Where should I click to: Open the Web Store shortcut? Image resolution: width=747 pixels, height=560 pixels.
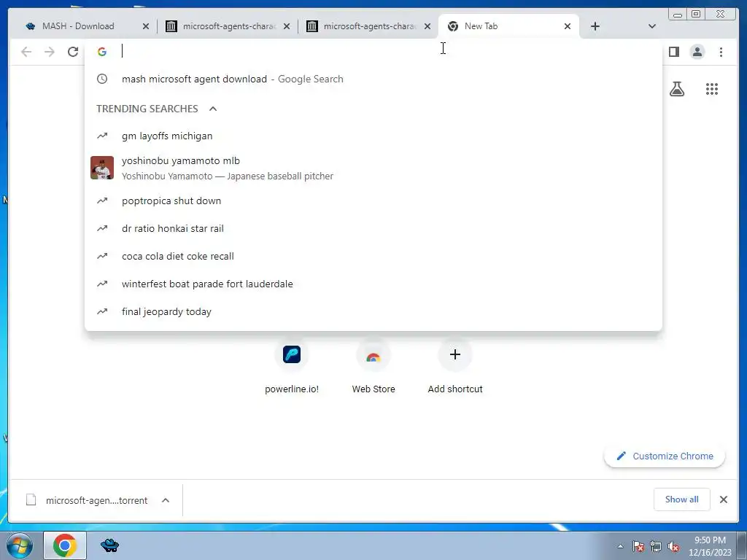coord(373,367)
